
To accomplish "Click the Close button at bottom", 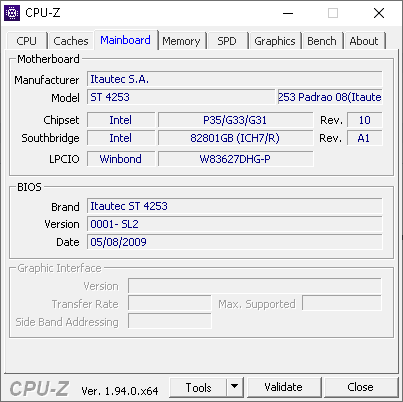I will [360, 387].
